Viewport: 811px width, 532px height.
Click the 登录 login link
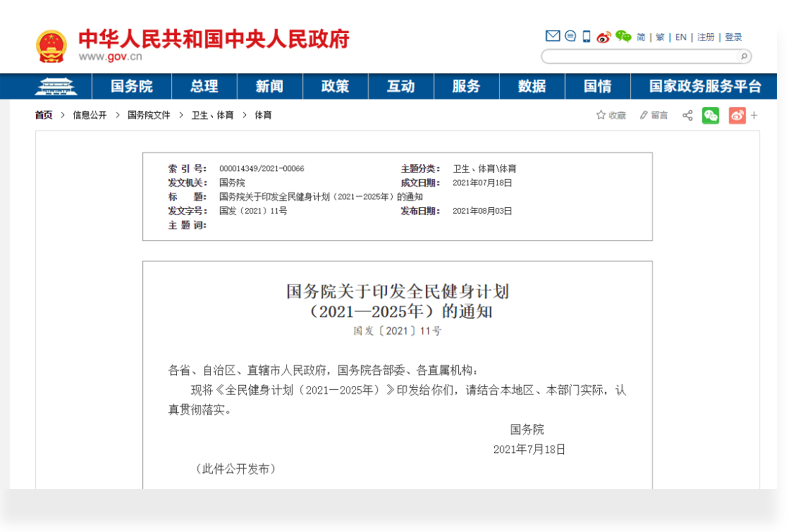click(x=733, y=37)
